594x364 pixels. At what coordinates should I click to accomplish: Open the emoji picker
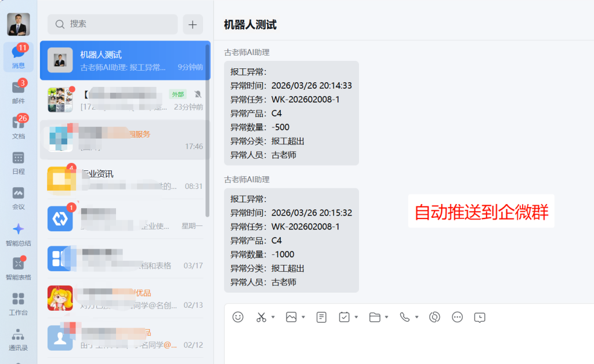pos(238,317)
